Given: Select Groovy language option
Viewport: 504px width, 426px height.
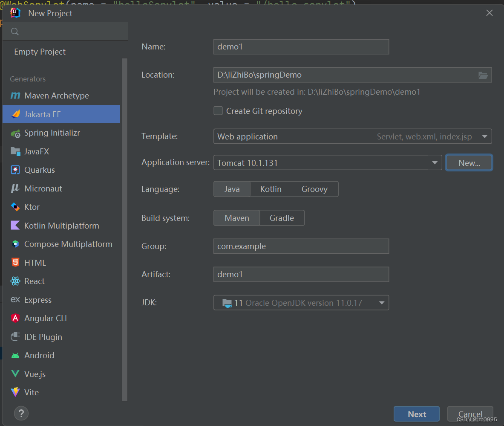Looking at the screenshot, I should pos(314,189).
